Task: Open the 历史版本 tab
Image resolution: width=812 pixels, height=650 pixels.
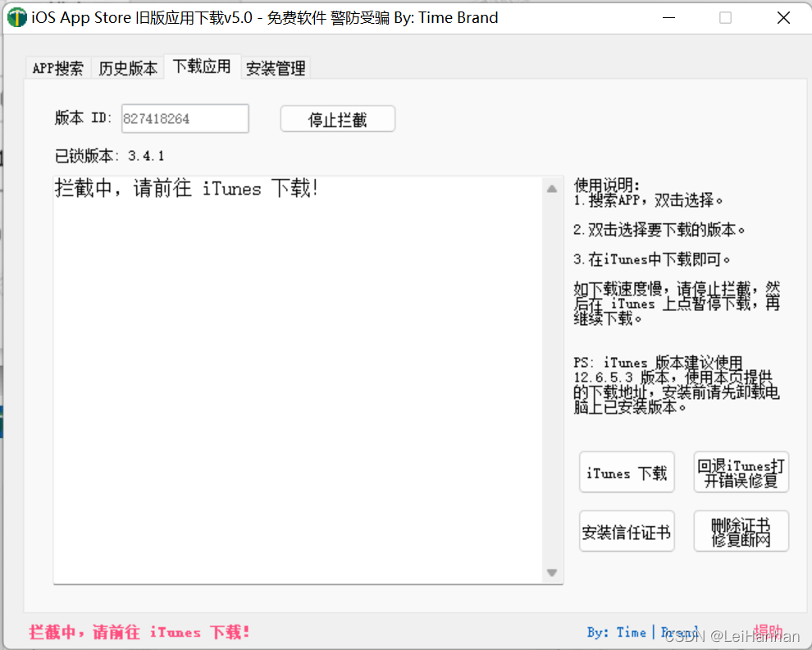Action: tap(128, 68)
